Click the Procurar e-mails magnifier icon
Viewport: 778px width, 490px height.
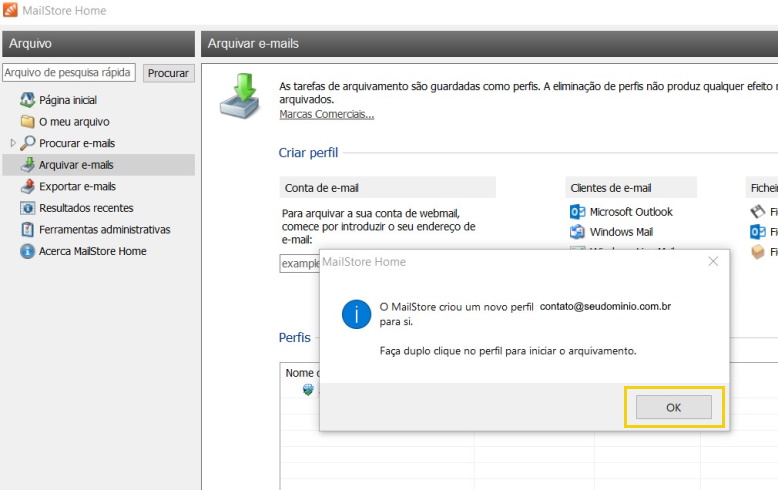(x=27, y=143)
